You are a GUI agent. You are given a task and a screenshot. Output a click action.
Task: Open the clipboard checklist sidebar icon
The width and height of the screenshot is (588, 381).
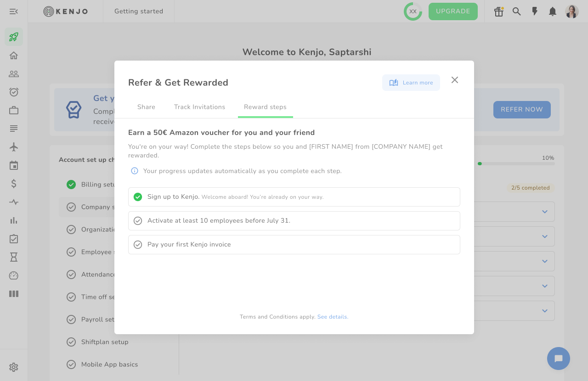[14, 239]
